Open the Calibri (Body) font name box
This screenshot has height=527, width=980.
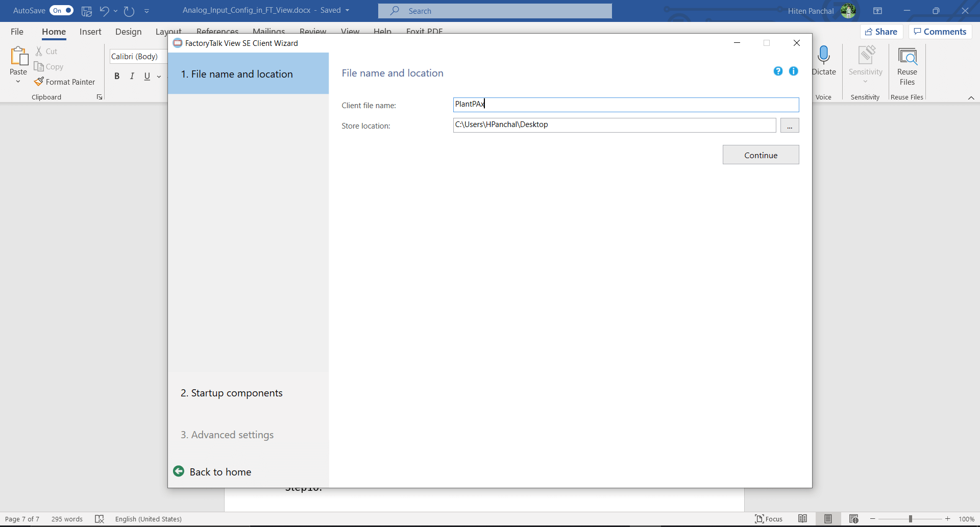(138, 57)
